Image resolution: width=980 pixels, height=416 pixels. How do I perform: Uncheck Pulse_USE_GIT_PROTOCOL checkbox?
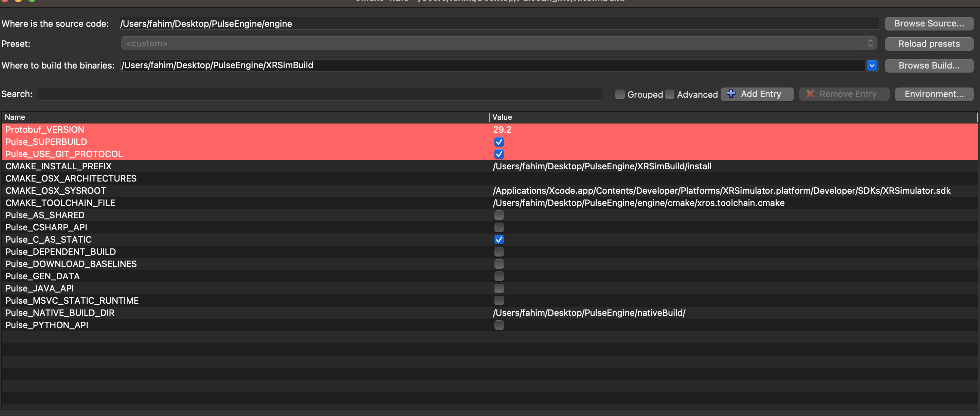pos(499,154)
